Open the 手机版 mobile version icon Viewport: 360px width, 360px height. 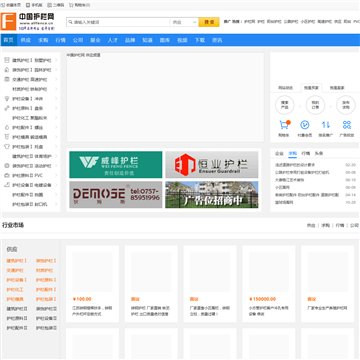[x=28, y=5]
